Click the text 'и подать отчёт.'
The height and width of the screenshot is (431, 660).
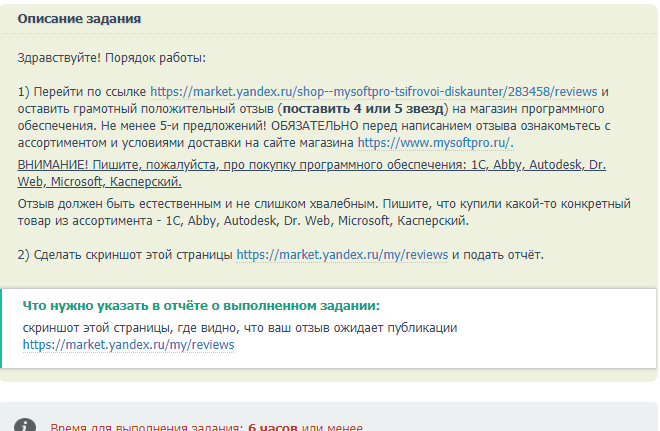point(498,255)
